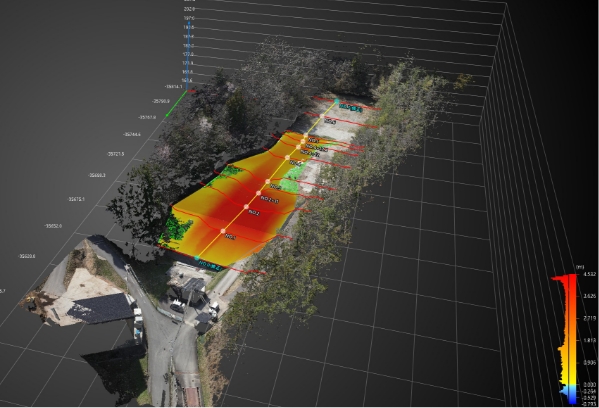Click the blue vertical Z axis arrow
Image resolution: width=599 pixels, height=408 pixels.
click(188, 55)
